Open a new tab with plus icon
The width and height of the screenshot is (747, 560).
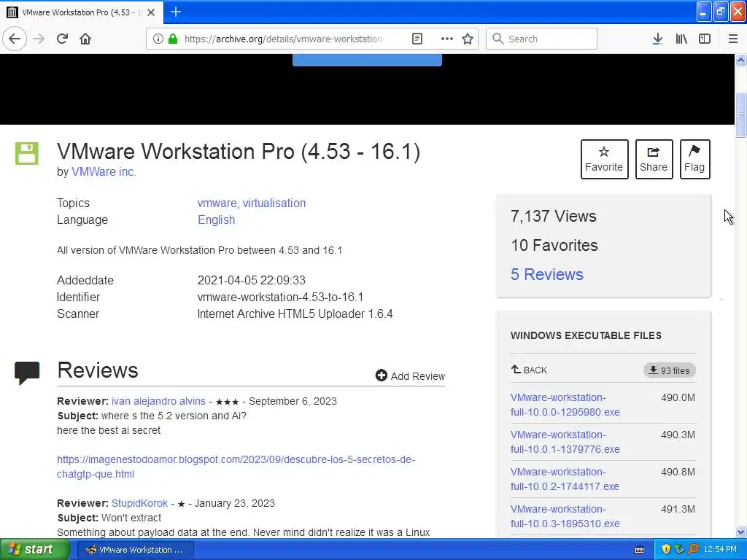pos(175,12)
